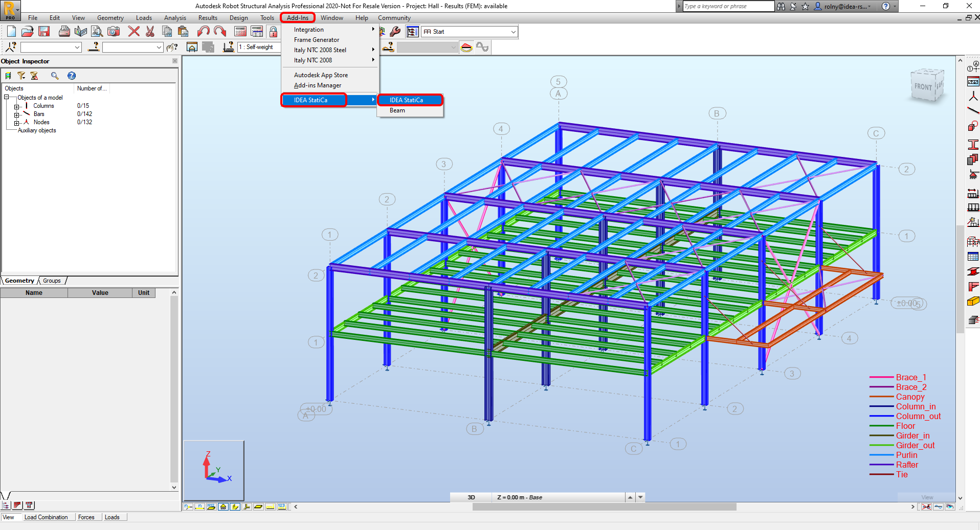Click the filter funnel icon in Object Inspector
This screenshot has height=530, width=980.
pyautogui.click(x=21, y=76)
